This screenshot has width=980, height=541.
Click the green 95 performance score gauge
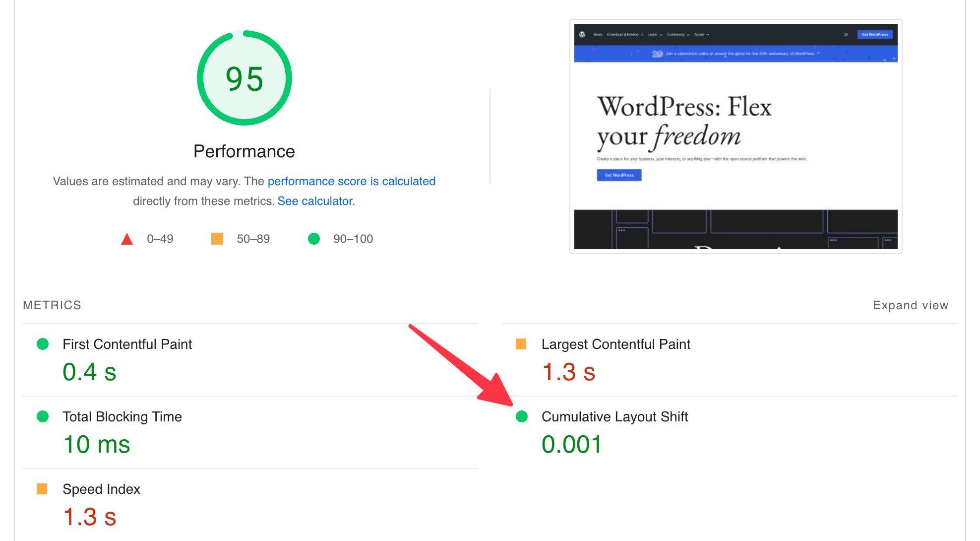click(244, 78)
